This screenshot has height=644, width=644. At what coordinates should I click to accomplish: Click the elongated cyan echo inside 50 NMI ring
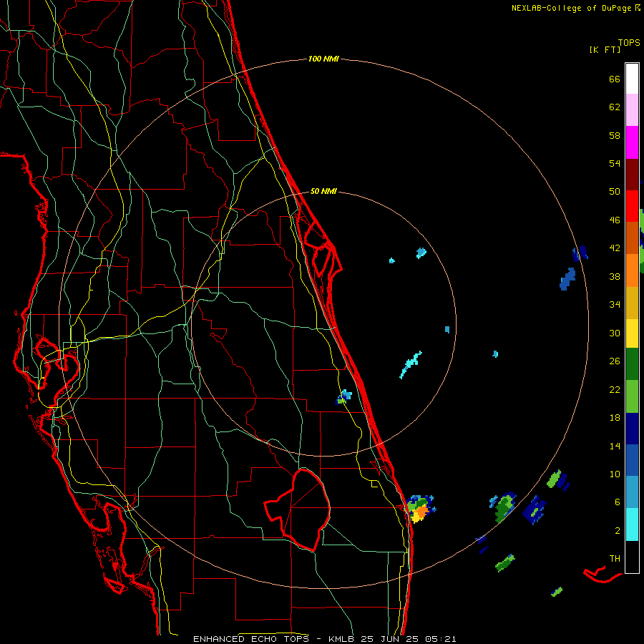coord(411,364)
